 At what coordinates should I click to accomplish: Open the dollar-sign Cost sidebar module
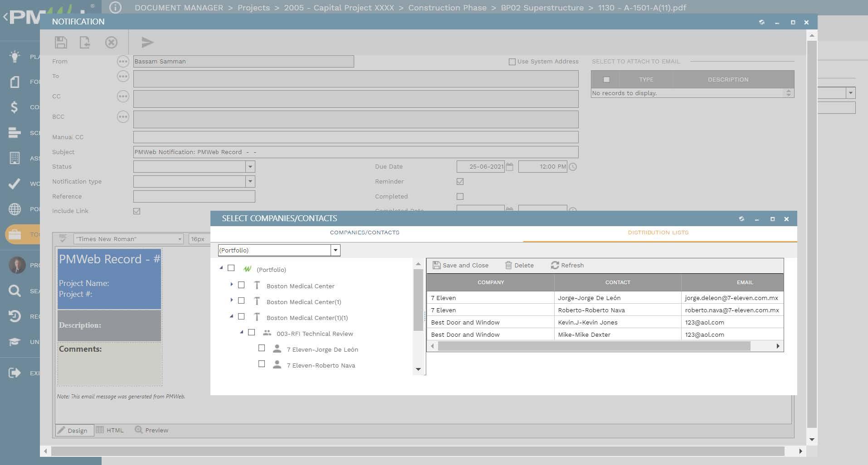click(15, 107)
